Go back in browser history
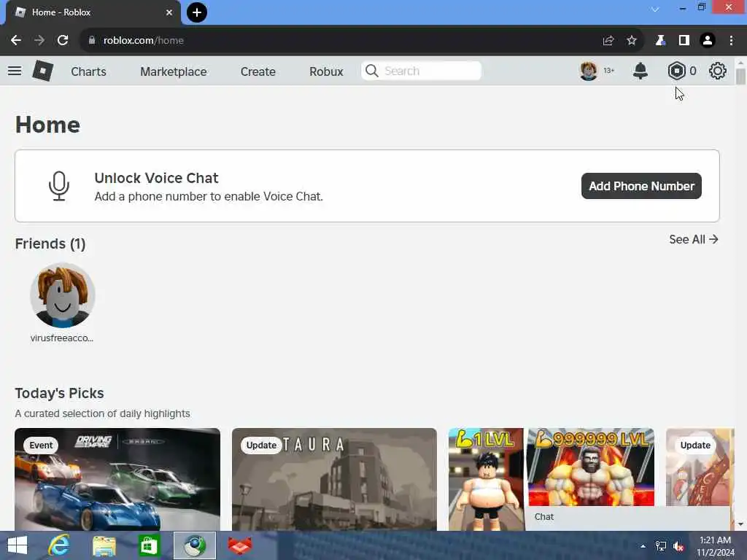Viewport: 747px width, 560px height. pyautogui.click(x=16, y=41)
